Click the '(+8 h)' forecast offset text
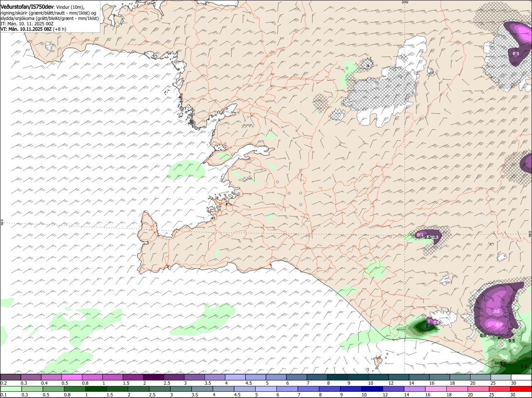This screenshot has height=398, width=532. [59, 29]
